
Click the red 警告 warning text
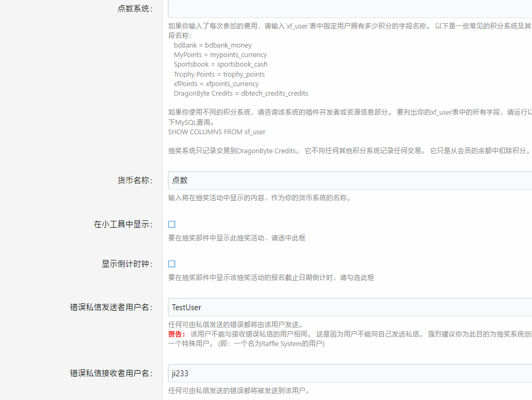tap(176, 334)
